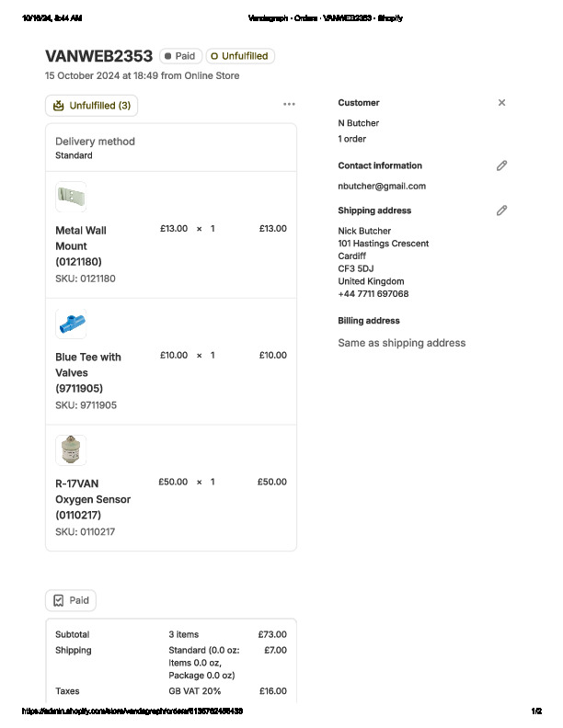Open the Blue Tee with Valves link

point(88,372)
